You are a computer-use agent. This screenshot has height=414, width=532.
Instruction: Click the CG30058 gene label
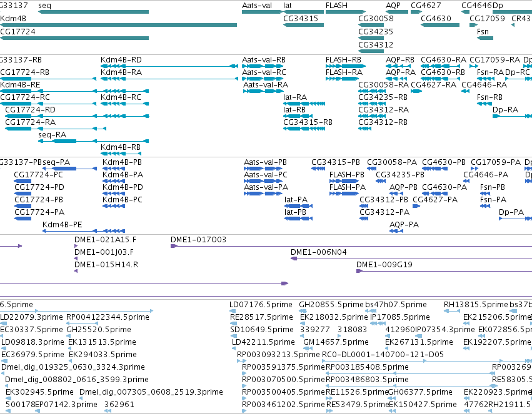376,19
